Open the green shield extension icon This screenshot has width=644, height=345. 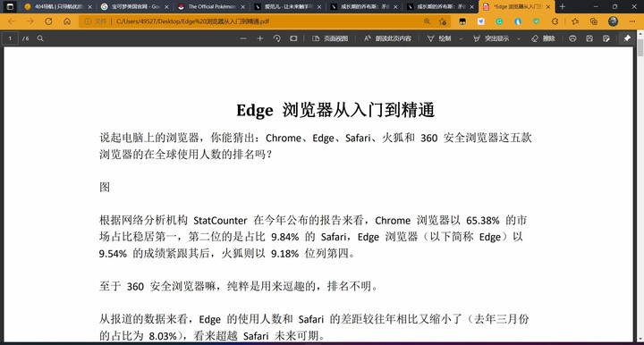(537, 21)
